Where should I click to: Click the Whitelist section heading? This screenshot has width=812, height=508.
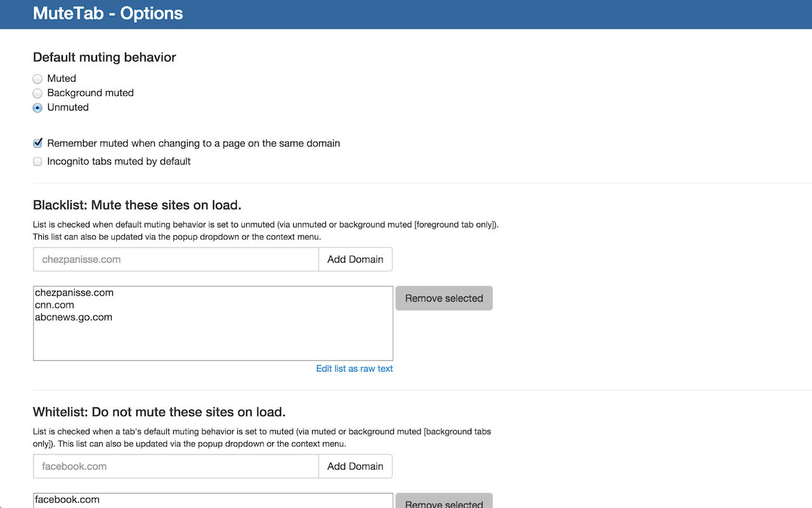159,412
